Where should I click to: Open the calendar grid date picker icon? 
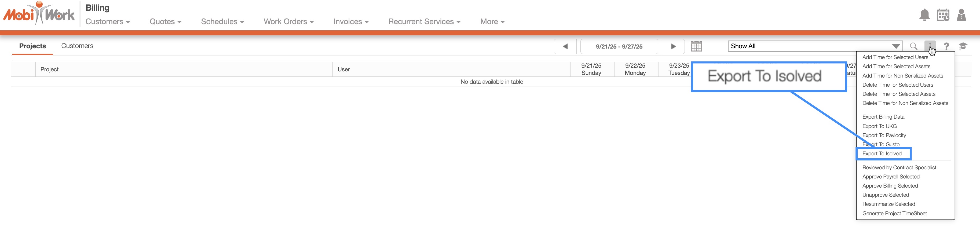(696, 46)
